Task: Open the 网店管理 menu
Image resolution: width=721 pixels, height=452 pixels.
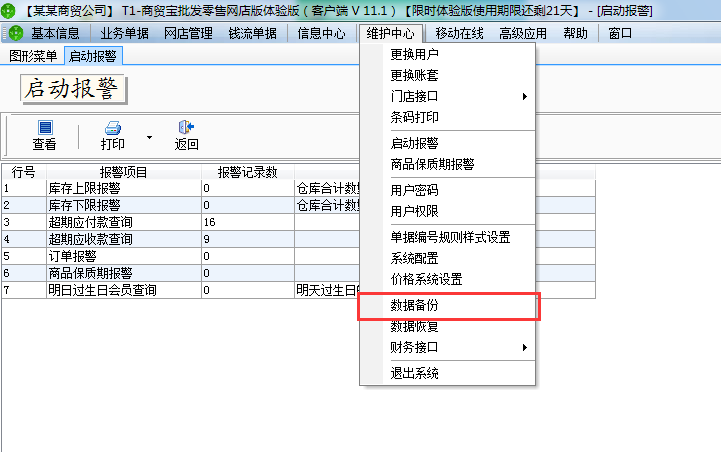Action: tap(188, 33)
